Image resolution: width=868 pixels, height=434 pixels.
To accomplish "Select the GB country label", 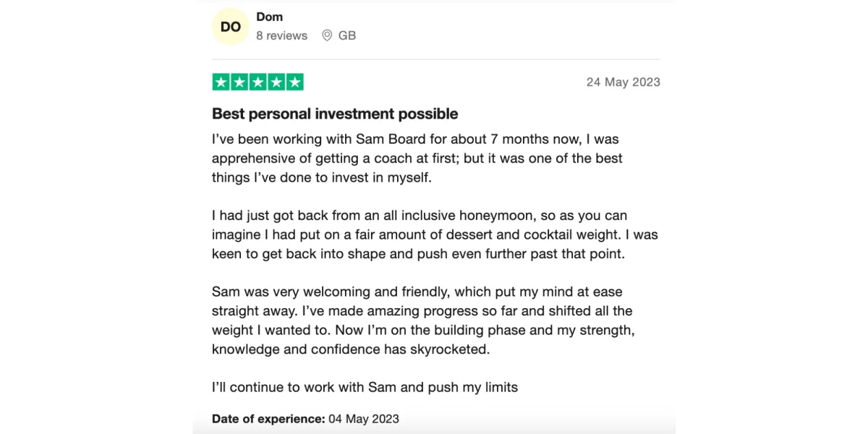I will [347, 35].
